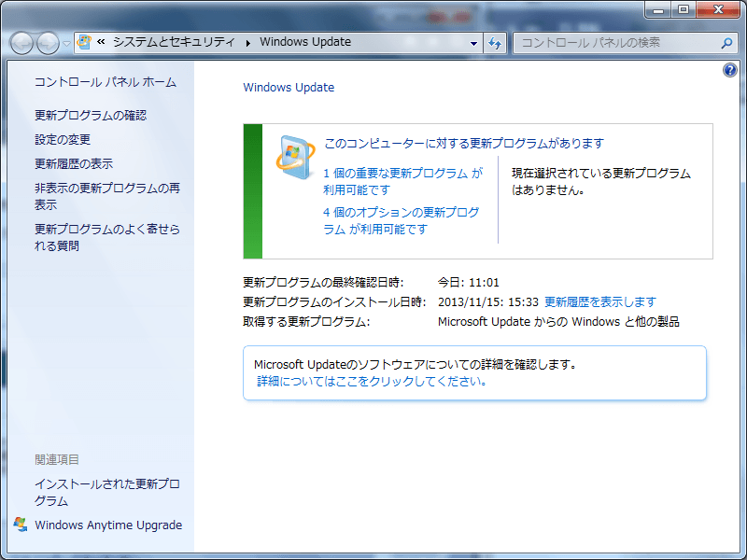This screenshot has width=747, height=560.
Task: Click the Back navigation arrow button
Action: pos(21,43)
